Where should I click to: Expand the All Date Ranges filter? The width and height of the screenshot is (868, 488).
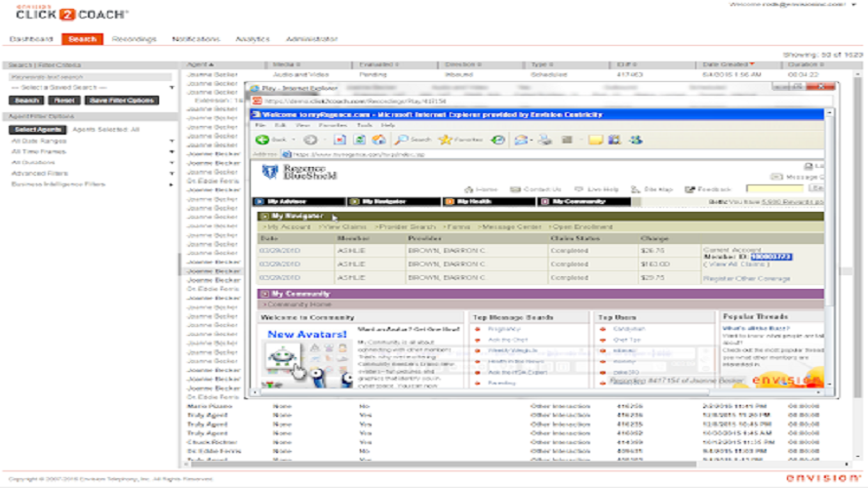pyautogui.click(x=92, y=142)
